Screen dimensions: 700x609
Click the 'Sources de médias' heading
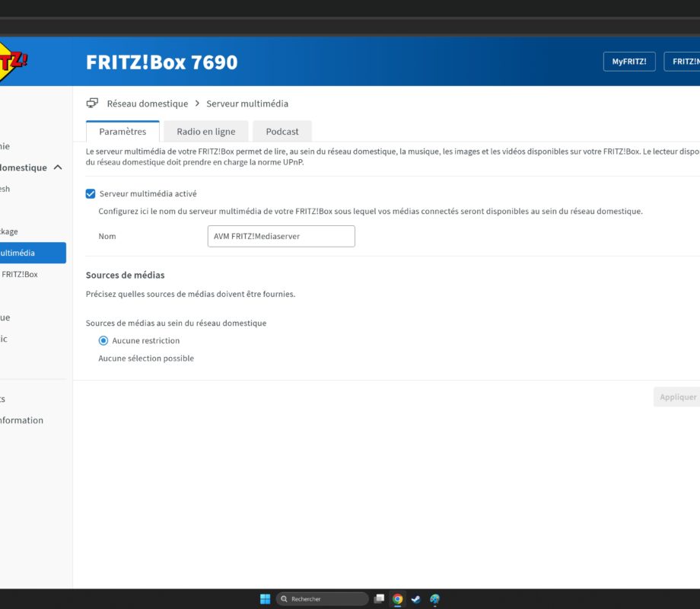(x=125, y=275)
